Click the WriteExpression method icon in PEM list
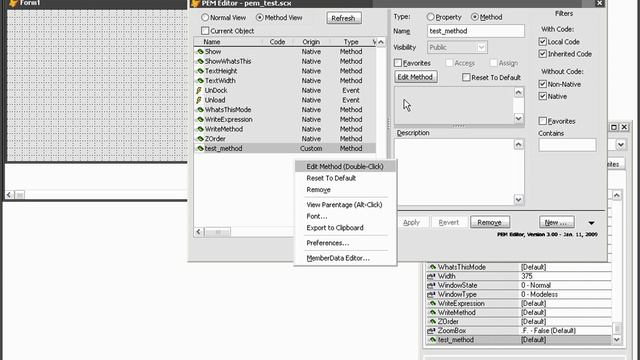 tap(200, 120)
